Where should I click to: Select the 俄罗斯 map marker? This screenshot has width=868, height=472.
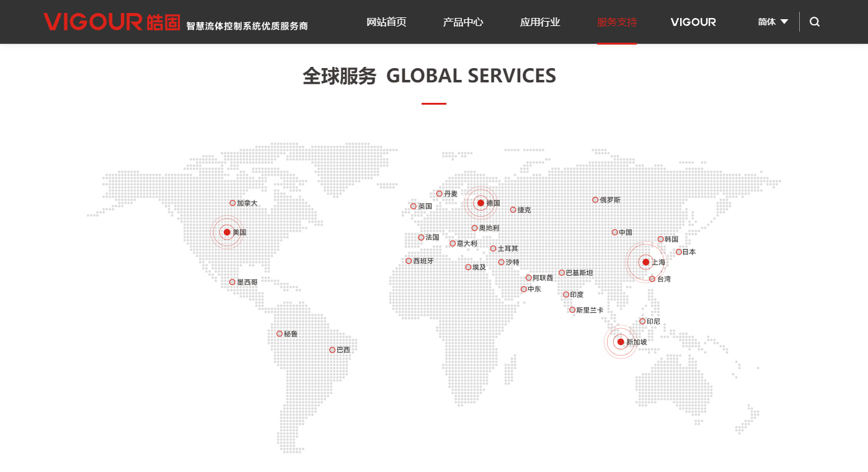point(595,200)
